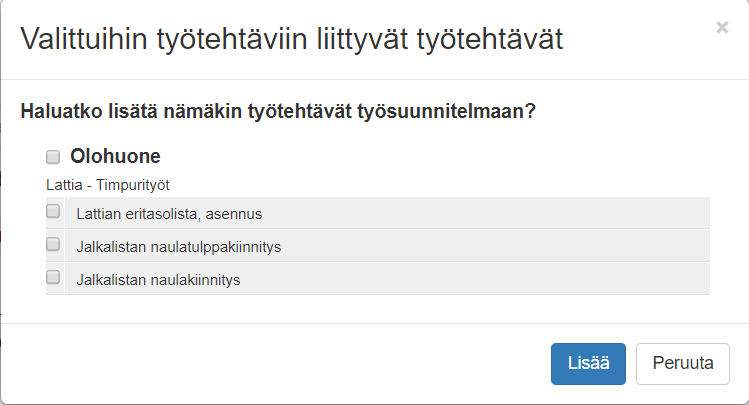Click the Jalkalistan naulakiinnitys row text

[x=158, y=280]
